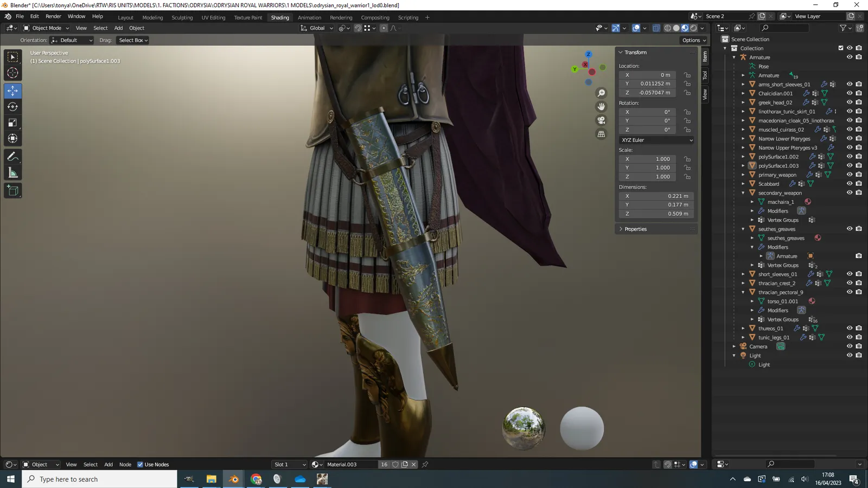The height and width of the screenshot is (488, 868).
Task: Click the pan view hand icon
Action: tap(601, 107)
